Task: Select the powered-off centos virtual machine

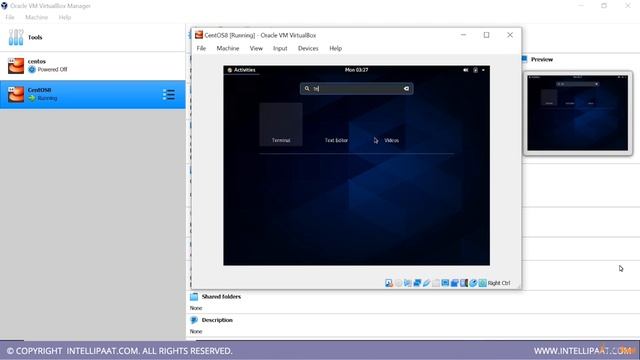Action: click(x=93, y=65)
